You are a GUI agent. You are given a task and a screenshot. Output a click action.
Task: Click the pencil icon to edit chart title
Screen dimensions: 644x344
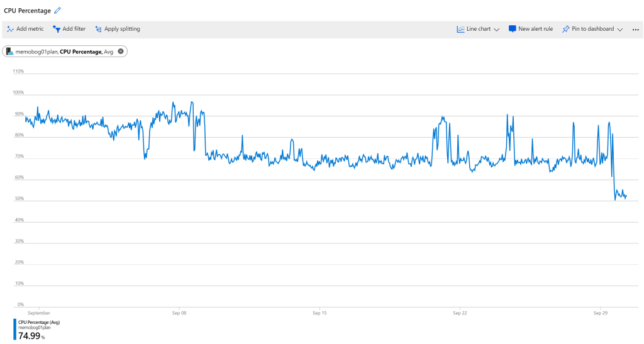(58, 11)
